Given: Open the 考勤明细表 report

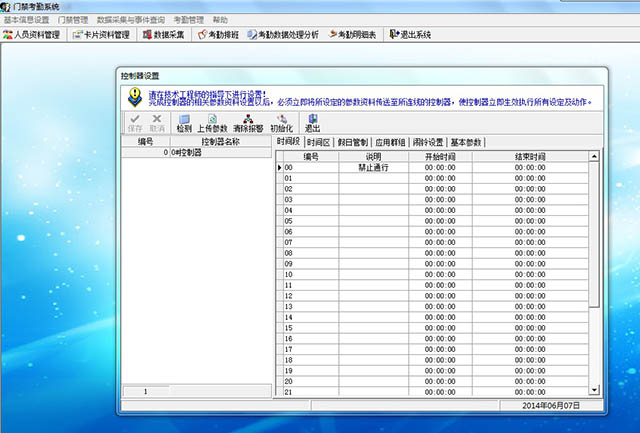Looking at the screenshot, I should tap(353, 34).
